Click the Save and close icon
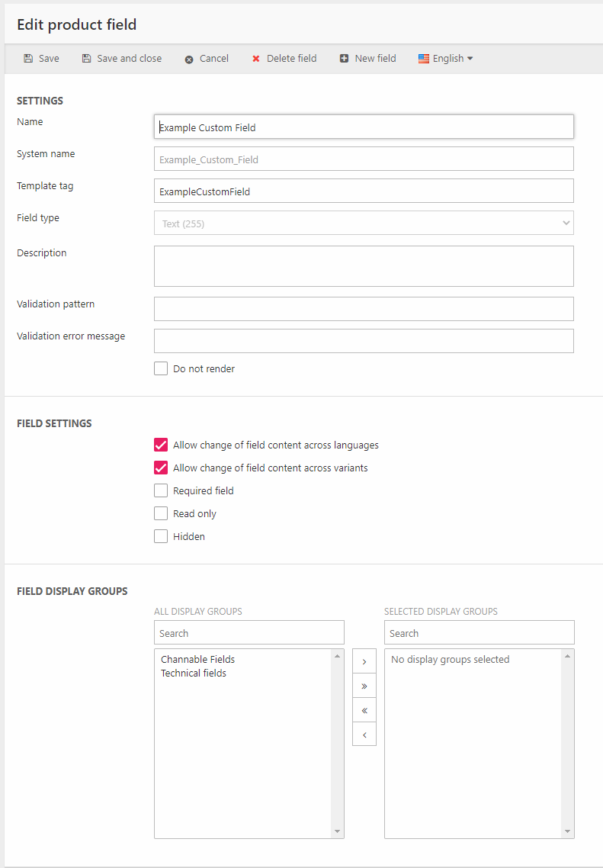 (x=87, y=59)
